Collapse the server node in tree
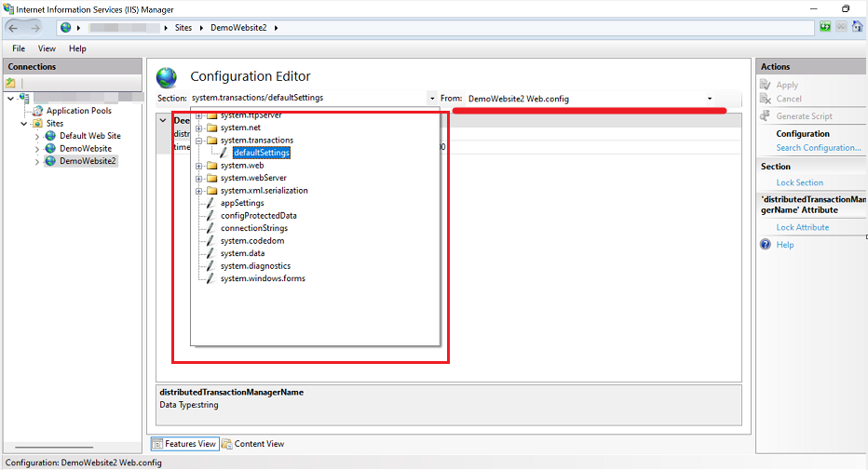Screen dimensions: 868x470 point(10,98)
